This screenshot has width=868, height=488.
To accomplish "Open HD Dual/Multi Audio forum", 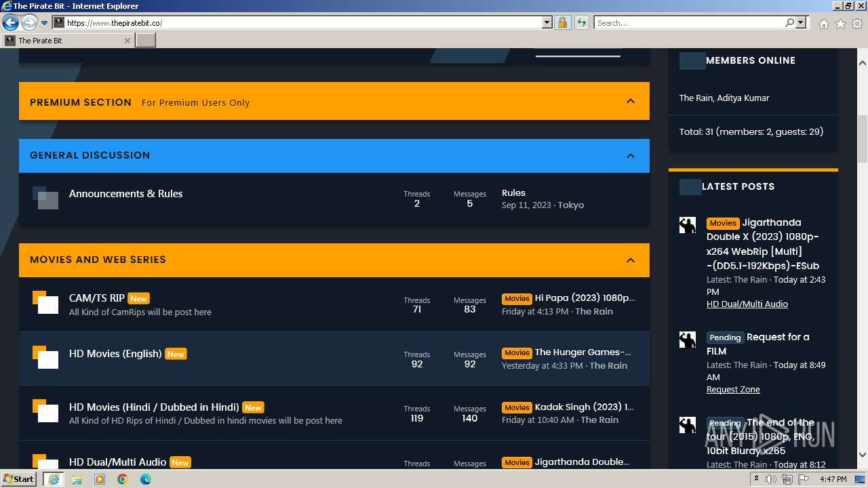I will [x=117, y=462].
